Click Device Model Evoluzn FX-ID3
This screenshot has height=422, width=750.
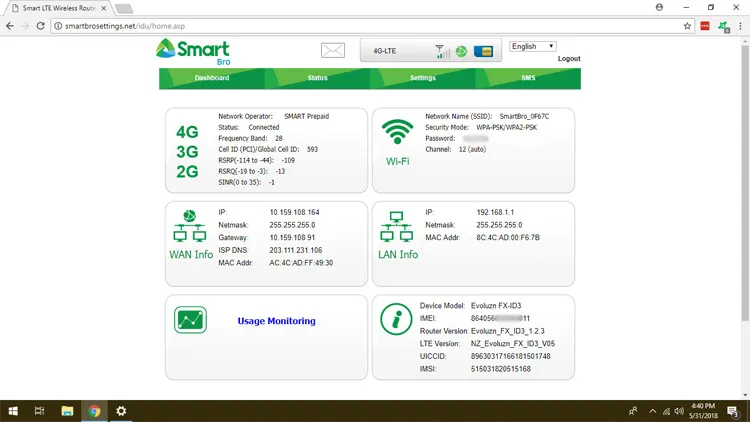496,306
